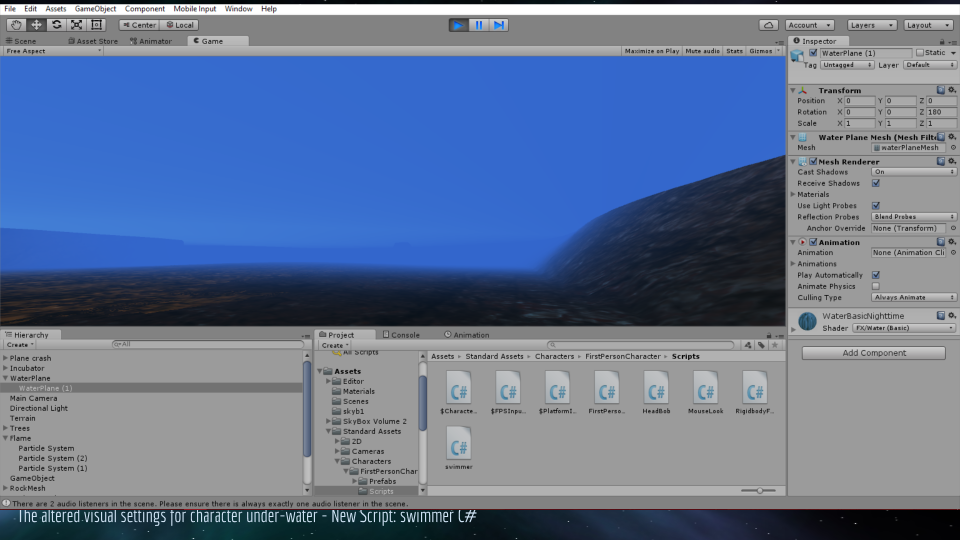This screenshot has width=960, height=540.
Task: Open the Cast Shadows dropdown
Action: 913,172
